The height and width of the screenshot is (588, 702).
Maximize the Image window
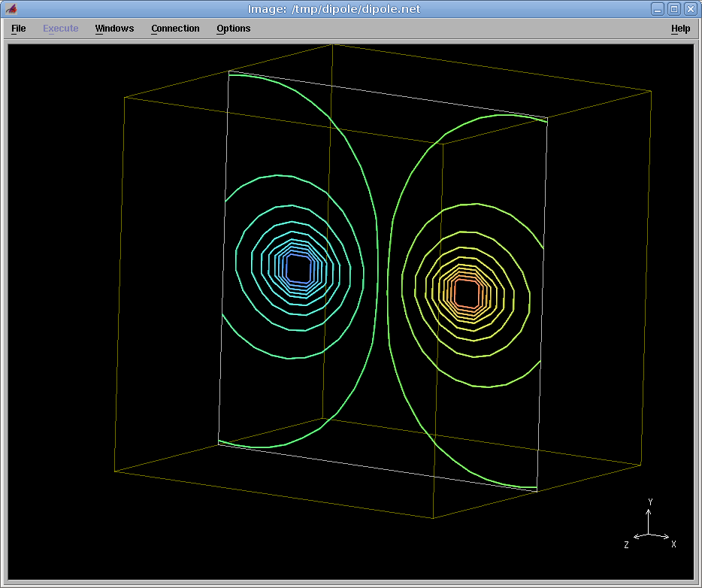click(x=674, y=9)
